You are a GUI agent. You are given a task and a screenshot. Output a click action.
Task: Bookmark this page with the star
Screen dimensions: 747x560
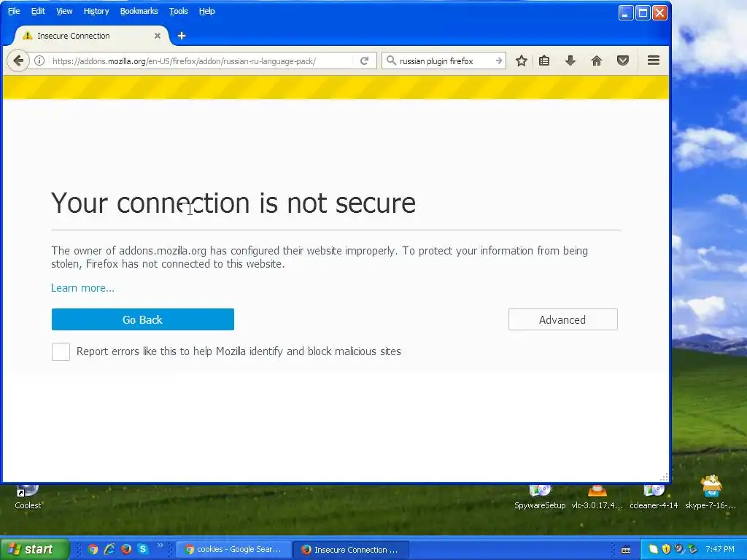coord(521,61)
